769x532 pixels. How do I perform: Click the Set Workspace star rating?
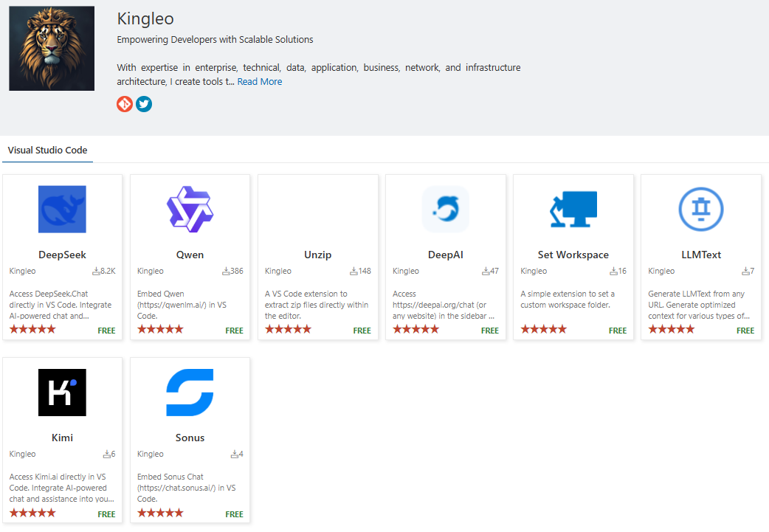543,329
